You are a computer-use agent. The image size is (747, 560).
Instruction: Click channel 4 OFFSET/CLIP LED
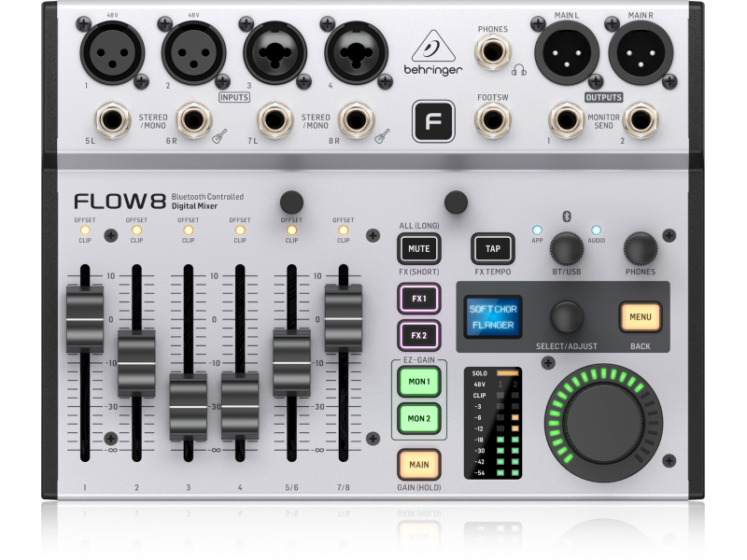pyautogui.click(x=240, y=231)
